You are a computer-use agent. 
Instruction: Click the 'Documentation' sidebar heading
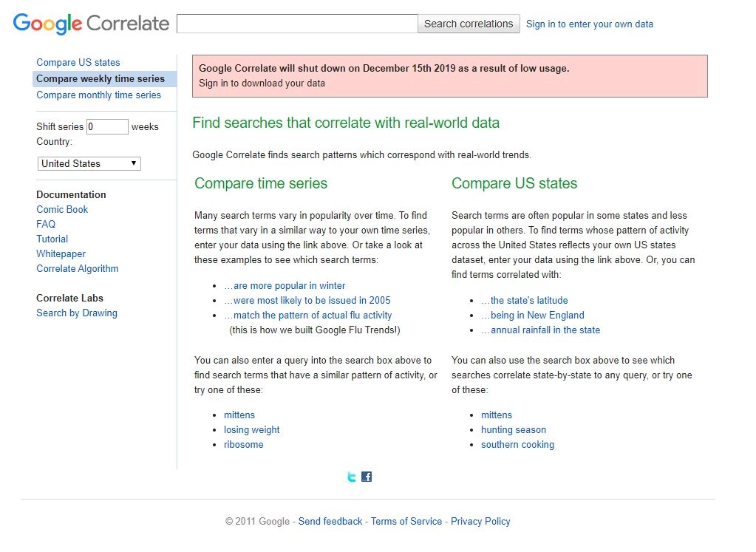(71, 195)
